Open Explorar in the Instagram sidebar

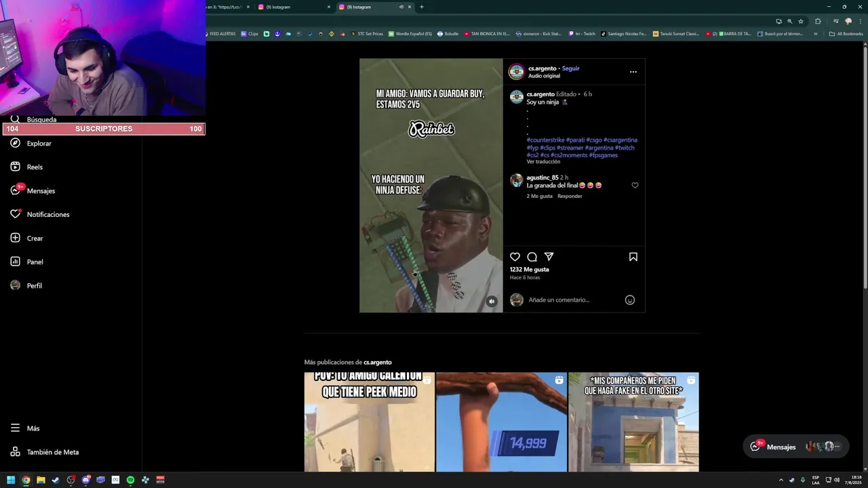click(31, 144)
